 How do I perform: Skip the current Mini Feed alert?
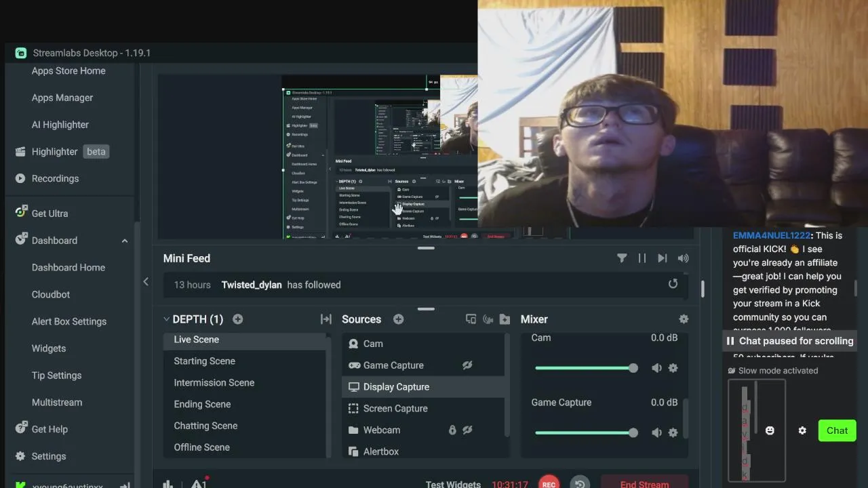(663, 258)
